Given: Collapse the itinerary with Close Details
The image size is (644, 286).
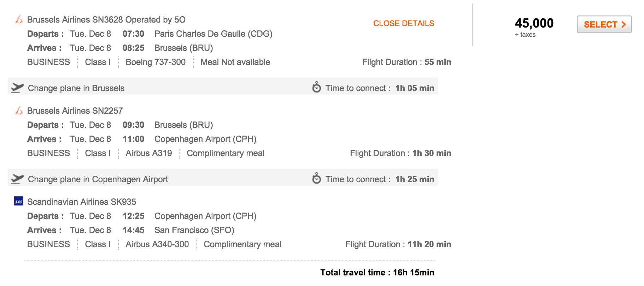Looking at the screenshot, I should [404, 23].
